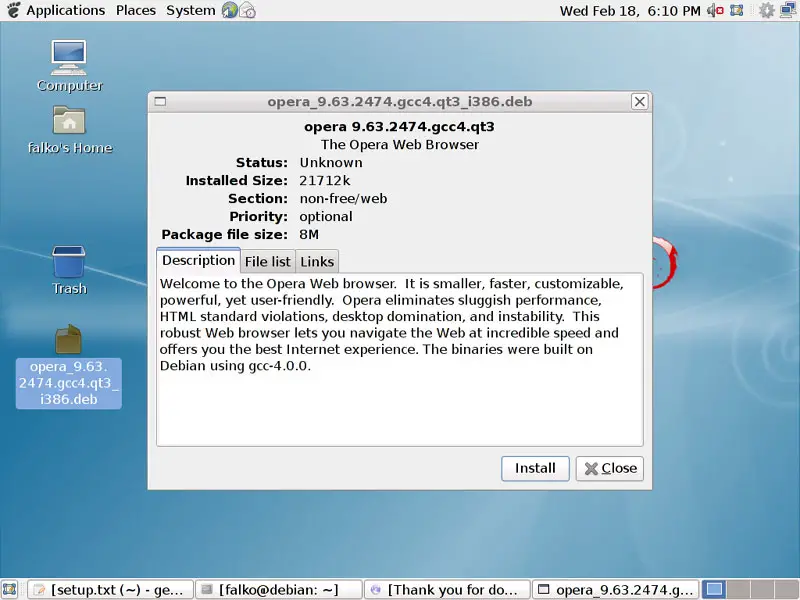Screen dimensions: 800x600
Task: Switch to the File list tab
Action: (x=268, y=262)
